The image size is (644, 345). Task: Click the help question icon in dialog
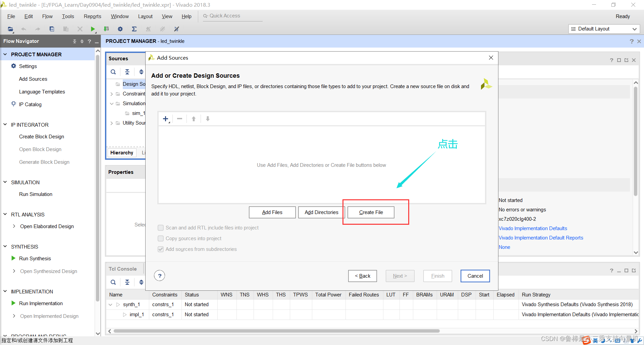click(160, 276)
